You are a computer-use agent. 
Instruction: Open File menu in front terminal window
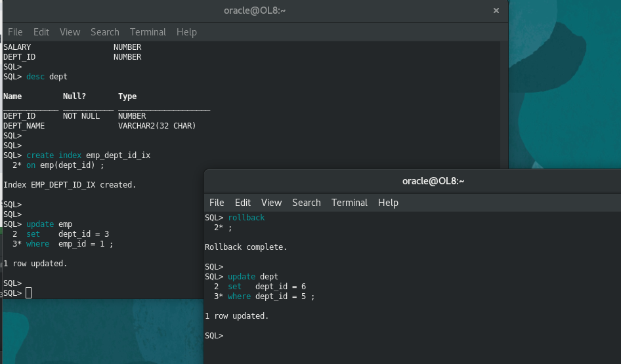[217, 203]
